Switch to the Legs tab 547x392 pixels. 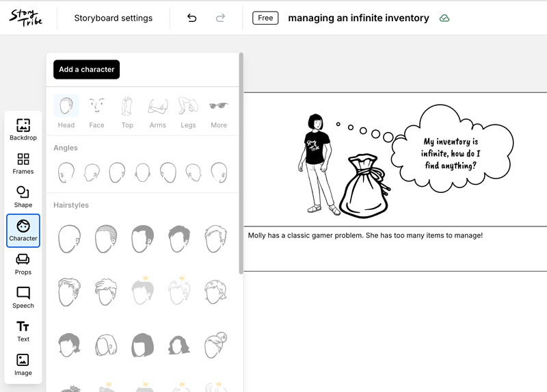point(188,112)
